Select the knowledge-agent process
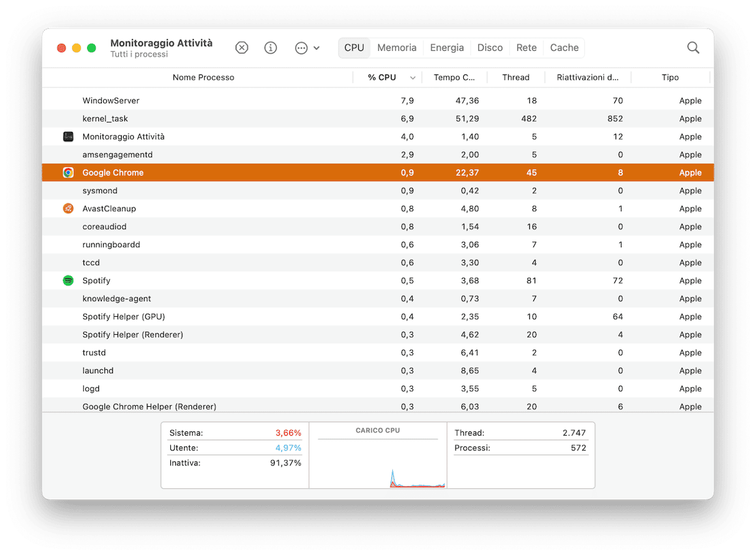This screenshot has width=756, height=555. pyautogui.click(x=378, y=299)
